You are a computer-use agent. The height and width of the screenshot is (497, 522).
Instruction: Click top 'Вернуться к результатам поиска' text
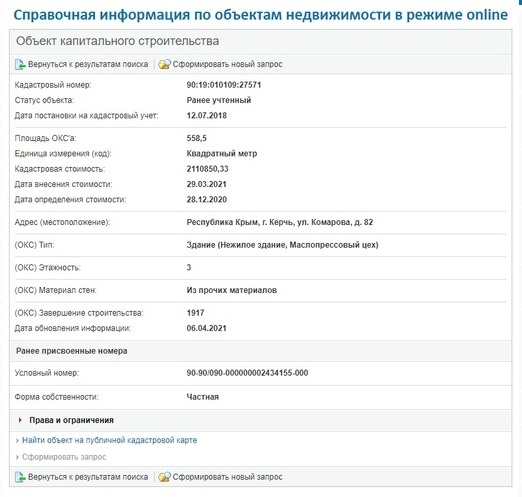pyautogui.click(x=88, y=64)
